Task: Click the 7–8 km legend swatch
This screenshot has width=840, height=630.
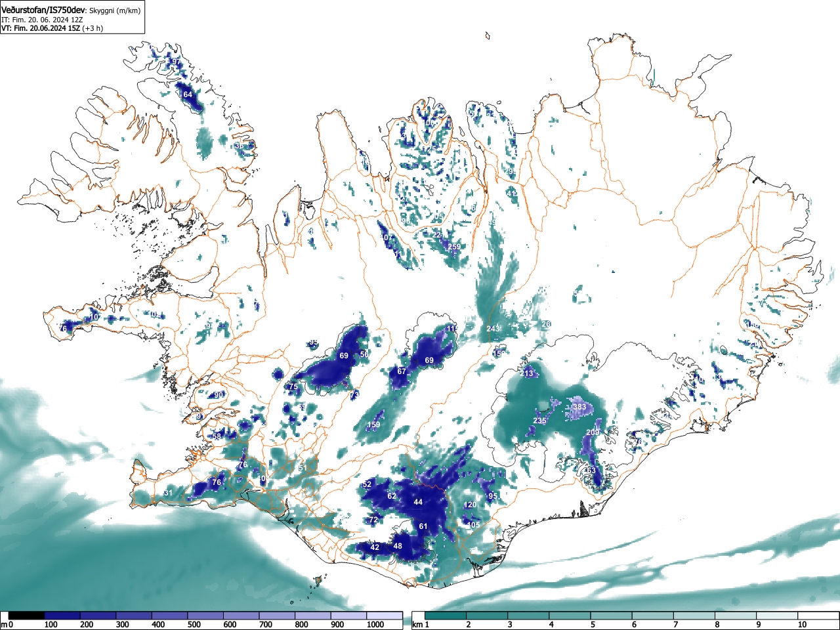Action: pos(695,616)
